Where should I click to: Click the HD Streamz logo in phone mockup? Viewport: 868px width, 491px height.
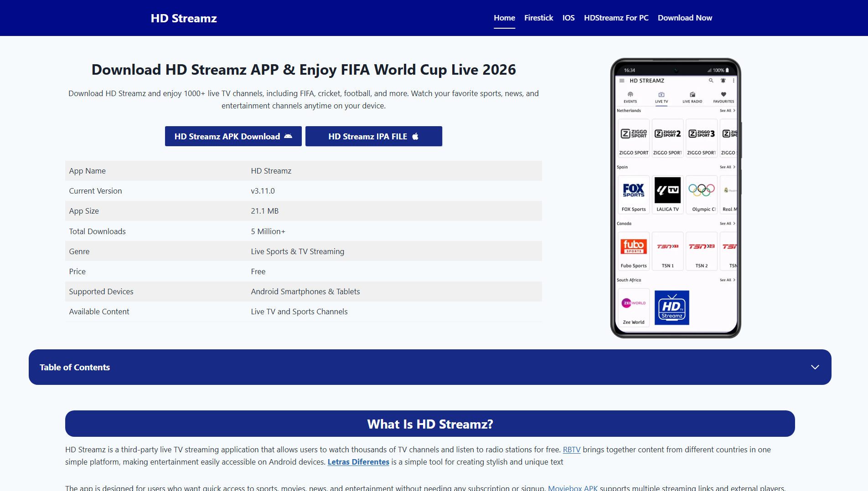pyautogui.click(x=672, y=308)
